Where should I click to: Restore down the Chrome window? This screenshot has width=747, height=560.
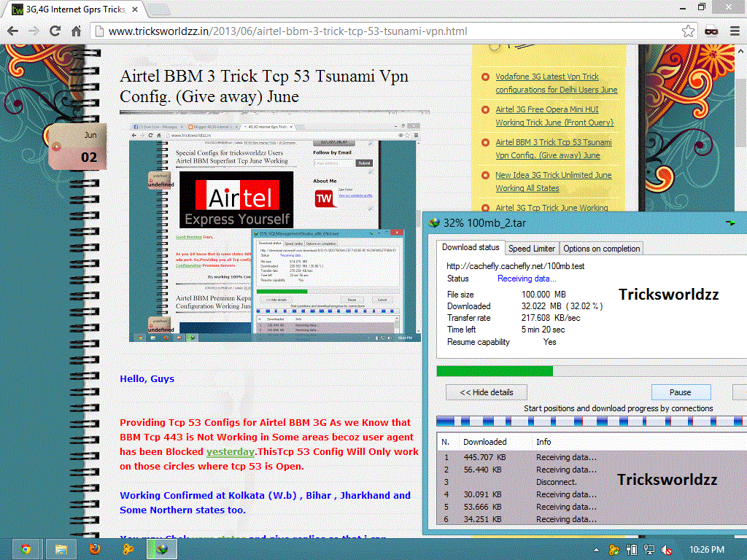coord(701,7)
